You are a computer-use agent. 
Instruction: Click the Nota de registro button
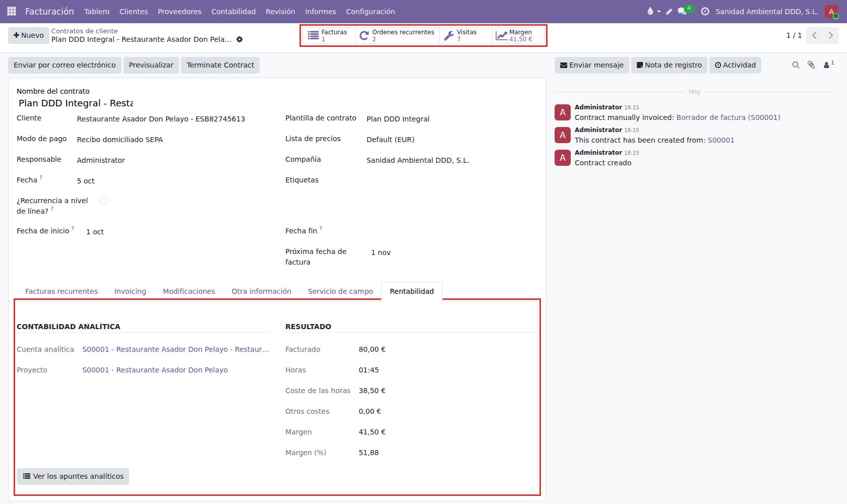669,65
